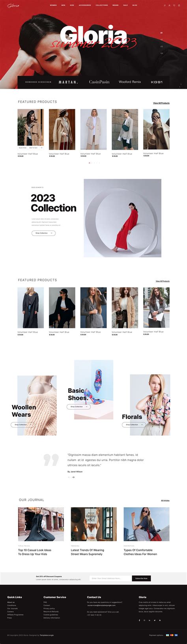Click the Gloria logo in header

pos(13,6)
